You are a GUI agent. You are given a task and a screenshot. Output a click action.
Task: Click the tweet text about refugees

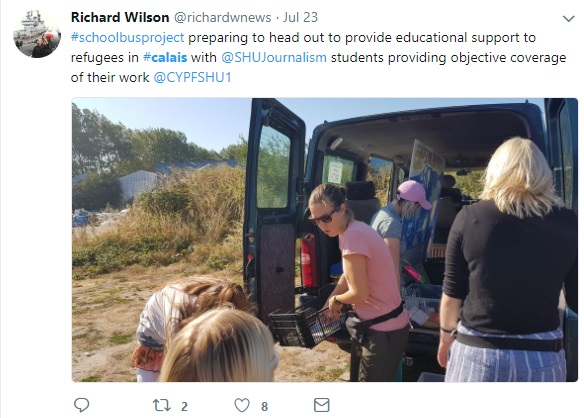click(318, 58)
